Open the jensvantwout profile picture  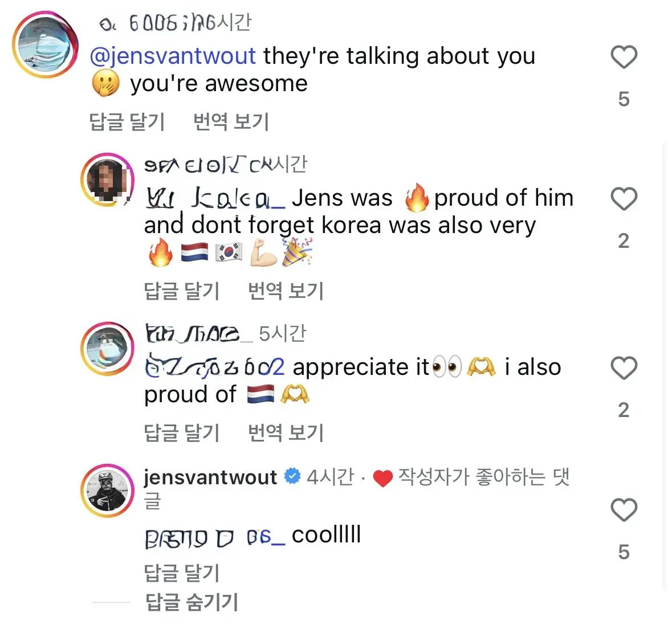[x=108, y=490]
